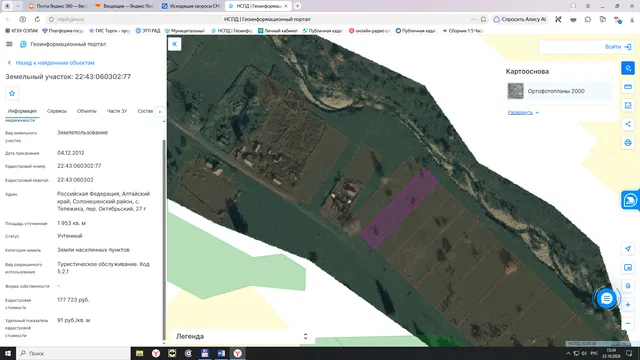
Task: Switch to Почта Яндекс 360 browser tab
Action: [58, 6]
